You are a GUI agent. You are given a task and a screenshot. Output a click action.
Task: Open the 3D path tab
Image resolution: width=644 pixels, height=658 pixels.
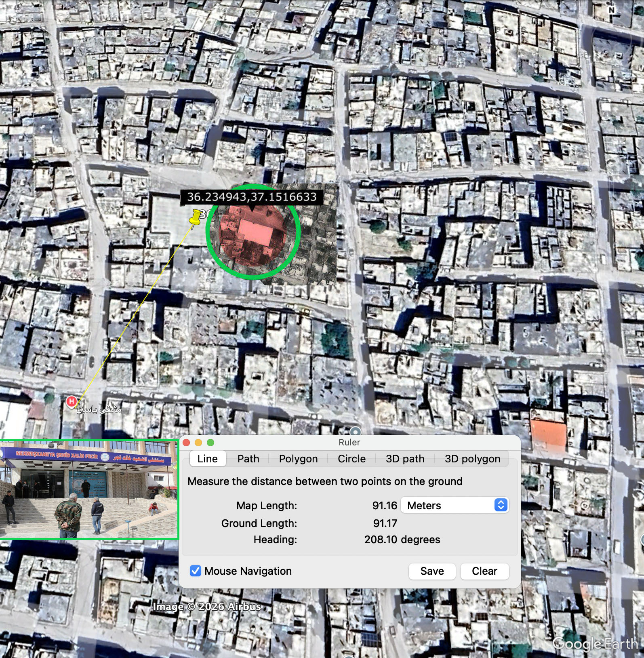pyautogui.click(x=405, y=459)
